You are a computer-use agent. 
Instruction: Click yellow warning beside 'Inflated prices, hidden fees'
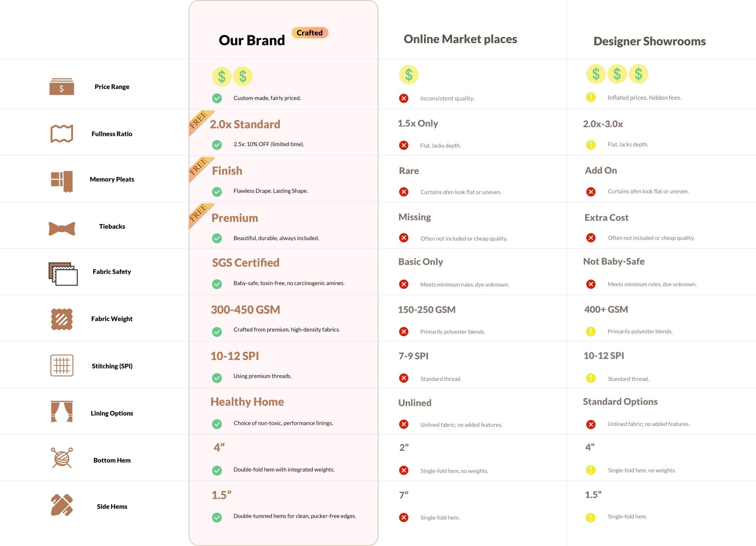(591, 97)
